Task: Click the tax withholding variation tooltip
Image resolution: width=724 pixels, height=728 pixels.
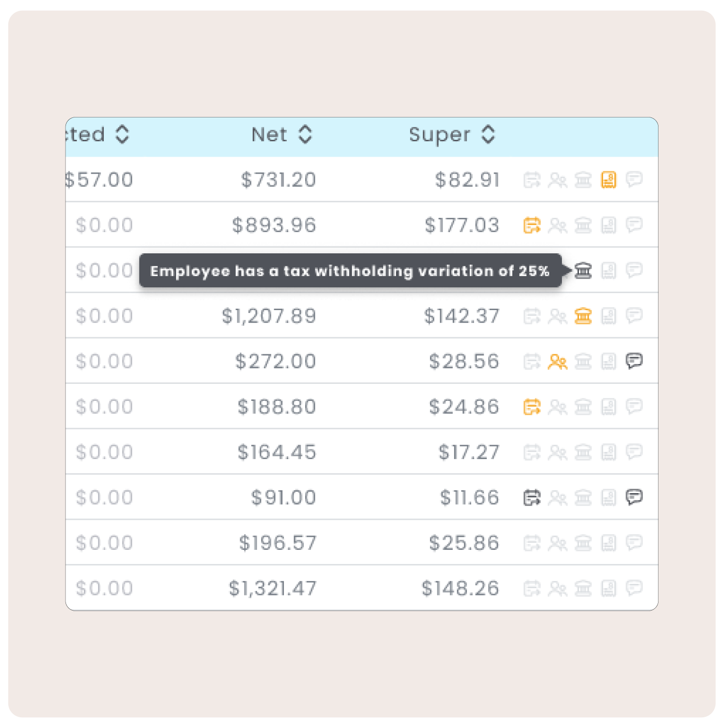Action: pos(350,271)
